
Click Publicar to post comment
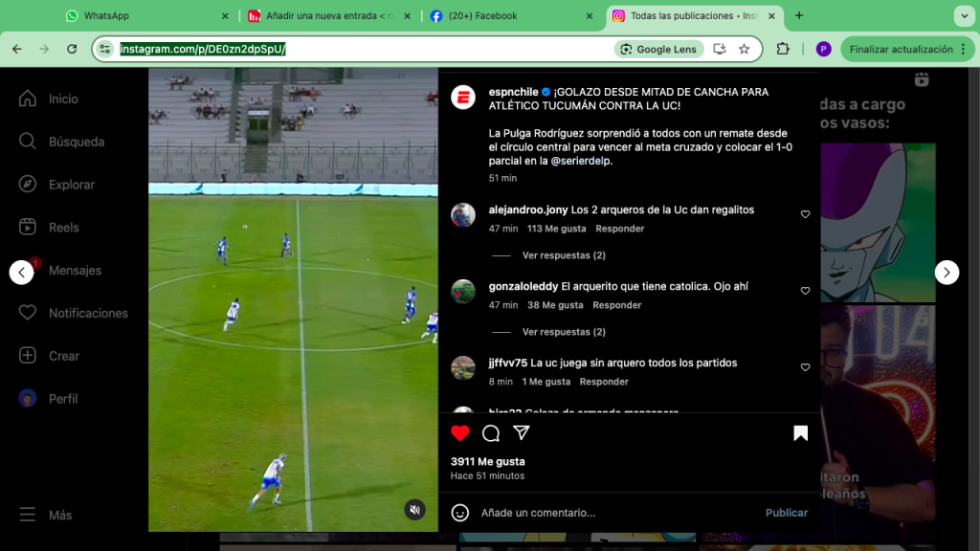[787, 513]
